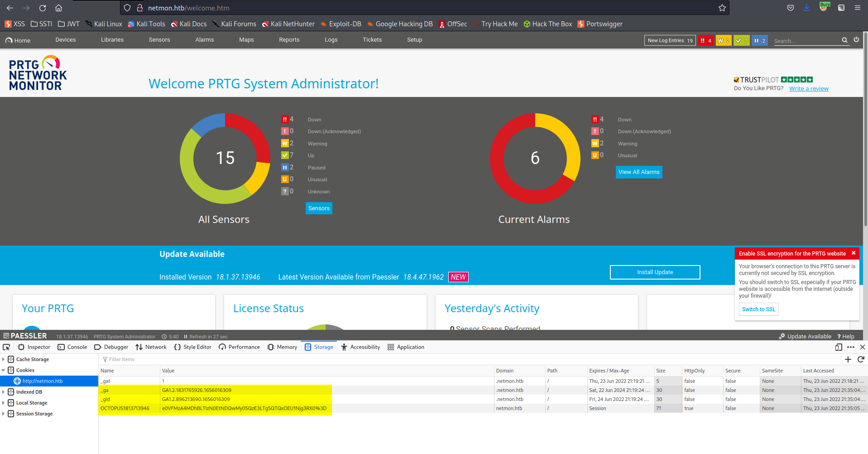Toggle responsive design mode icon

[x=839, y=347]
